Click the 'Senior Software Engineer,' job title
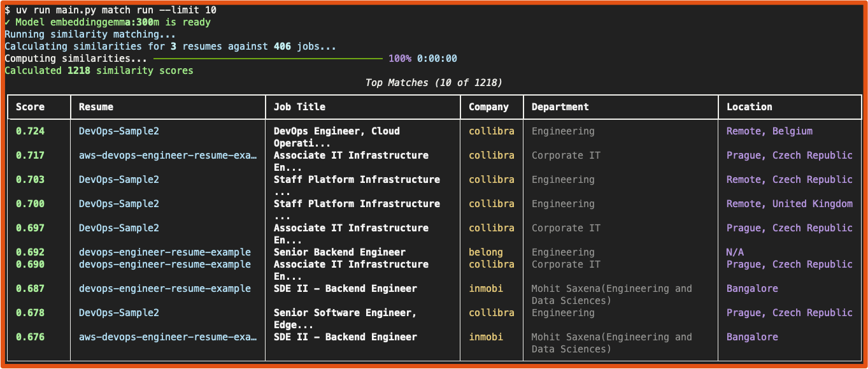 click(345, 313)
